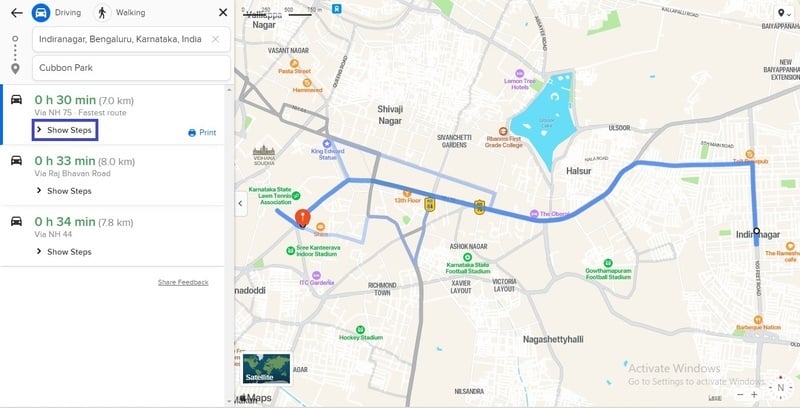Select Hockey Stadium marker
This screenshot has height=408, width=800.
pos(361,329)
